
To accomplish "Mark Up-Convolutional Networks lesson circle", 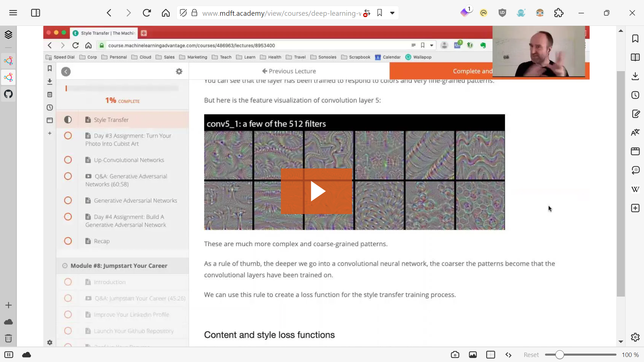I will click(x=68, y=160).
